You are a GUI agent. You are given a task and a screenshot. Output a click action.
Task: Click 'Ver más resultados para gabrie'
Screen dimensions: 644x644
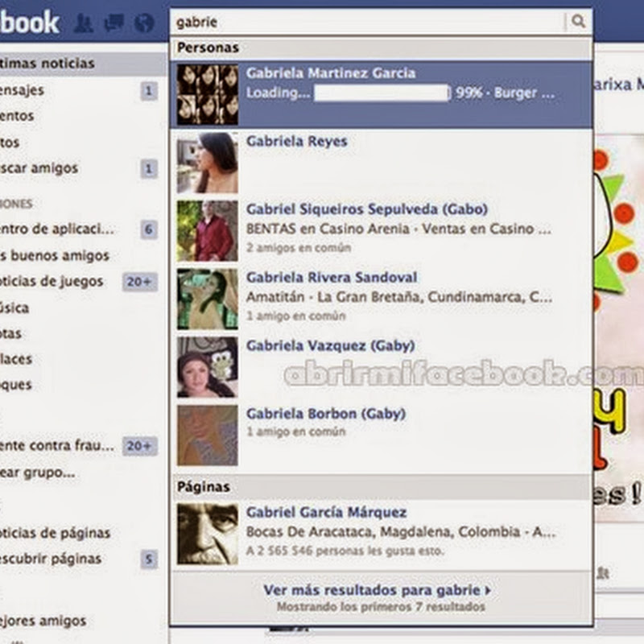click(x=377, y=590)
